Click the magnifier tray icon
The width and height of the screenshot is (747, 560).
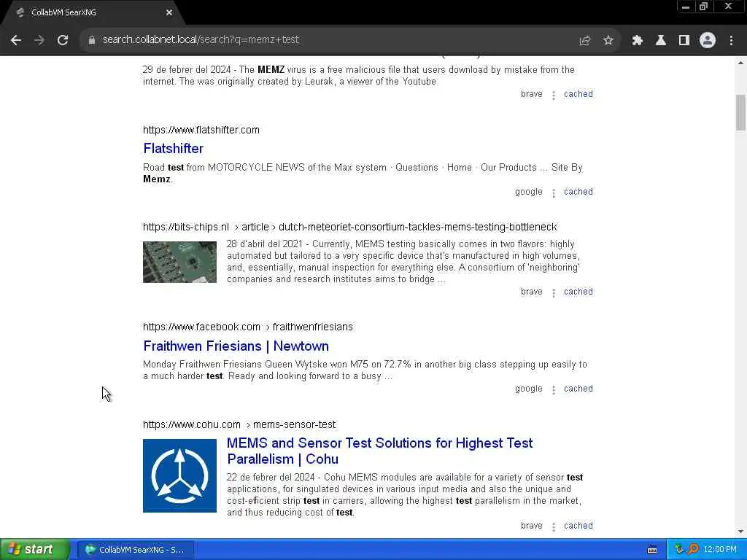(693, 550)
